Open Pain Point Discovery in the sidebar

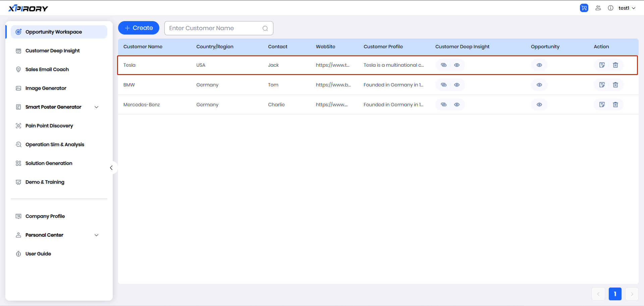tap(49, 126)
